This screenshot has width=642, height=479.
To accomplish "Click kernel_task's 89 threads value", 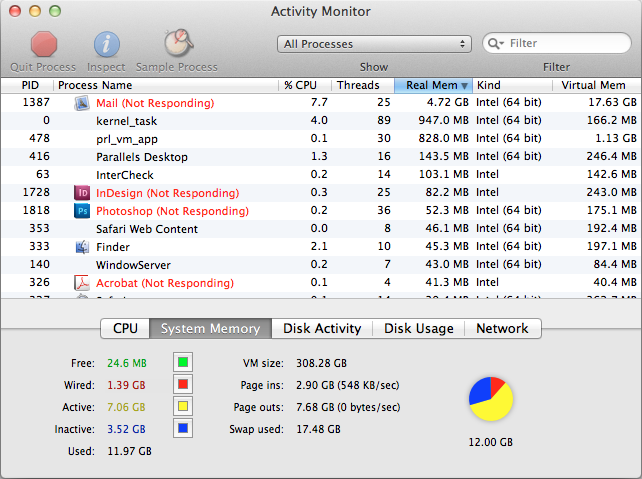I will click(x=384, y=120).
